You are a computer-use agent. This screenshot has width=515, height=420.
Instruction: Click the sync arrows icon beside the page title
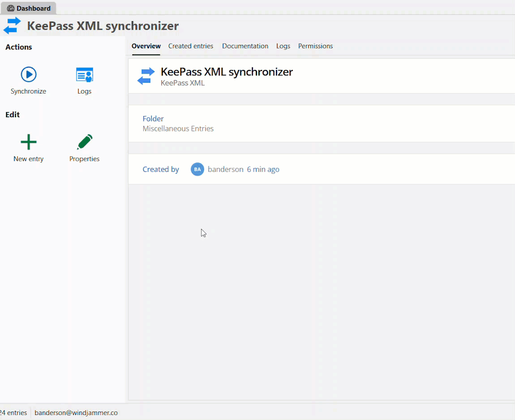point(12,26)
